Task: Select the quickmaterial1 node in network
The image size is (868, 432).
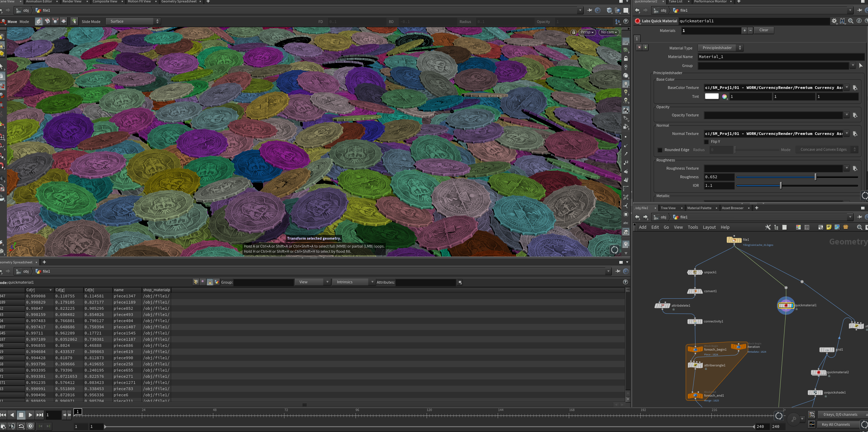Action: click(x=786, y=305)
